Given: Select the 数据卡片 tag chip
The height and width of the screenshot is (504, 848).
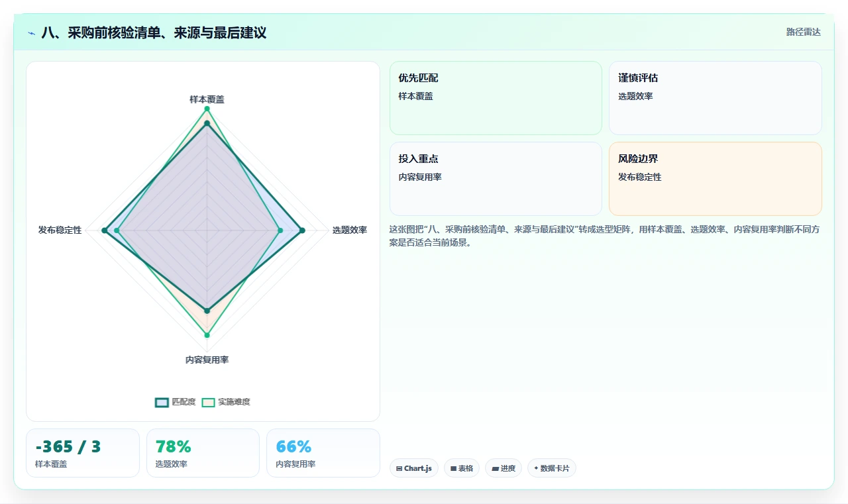Looking at the screenshot, I should [x=552, y=468].
